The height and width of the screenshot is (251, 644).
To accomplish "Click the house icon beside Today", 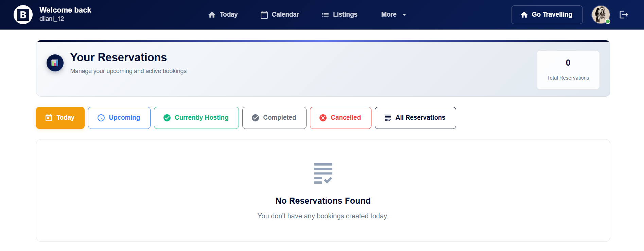I will click(x=212, y=15).
